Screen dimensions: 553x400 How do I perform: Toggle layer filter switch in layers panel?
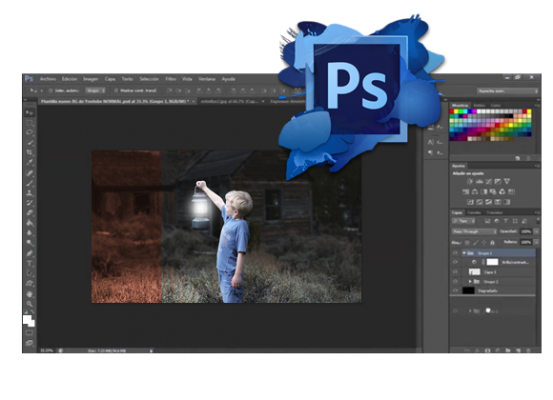click(538, 221)
